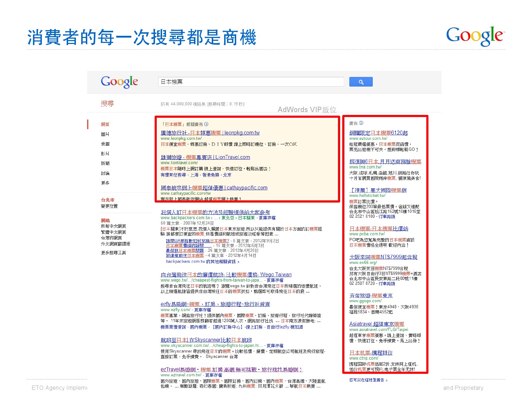Click the 頁庫存檔 link in the Skyscanner result
532x399 pixels.
[x=275, y=345]
